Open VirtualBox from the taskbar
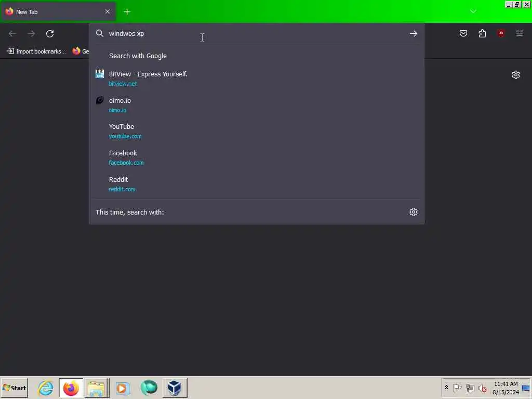This screenshot has height=399, width=532. (x=175, y=388)
